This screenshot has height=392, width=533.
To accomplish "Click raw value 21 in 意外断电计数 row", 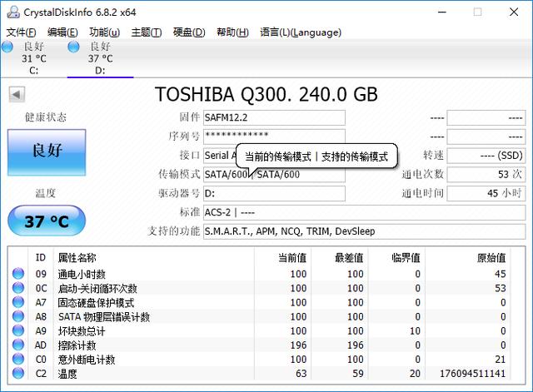I will coord(500,360).
